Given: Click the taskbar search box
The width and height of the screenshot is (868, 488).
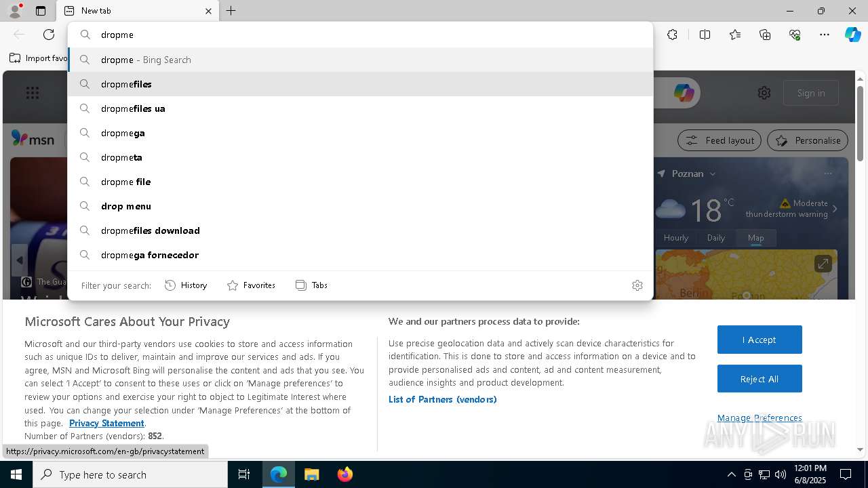Looking at the screenshot, I should pos(130,474).
